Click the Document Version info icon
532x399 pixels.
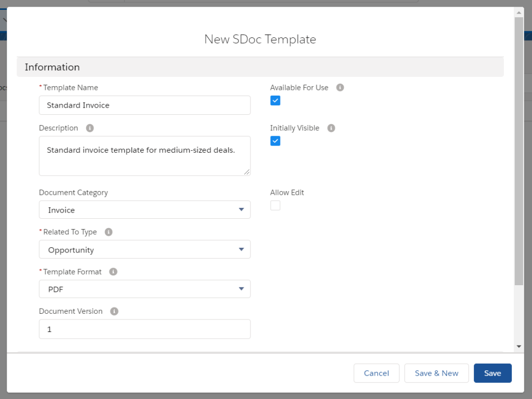pos(114,311)
